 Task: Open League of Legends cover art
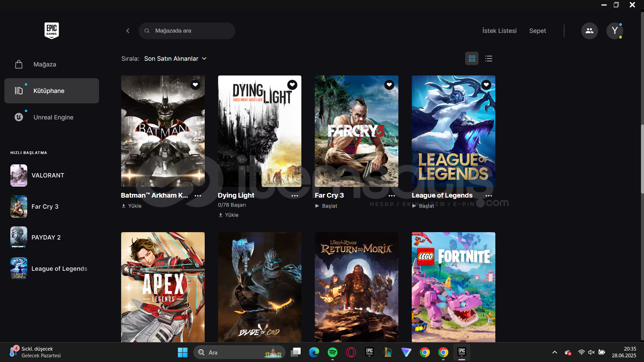point(453,131)
